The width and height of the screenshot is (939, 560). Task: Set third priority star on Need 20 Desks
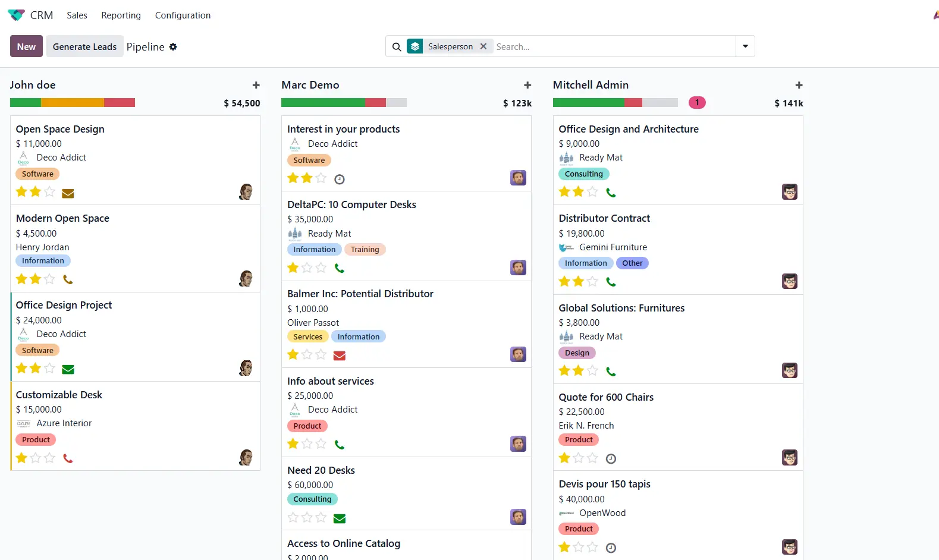[x=321, y=518]
